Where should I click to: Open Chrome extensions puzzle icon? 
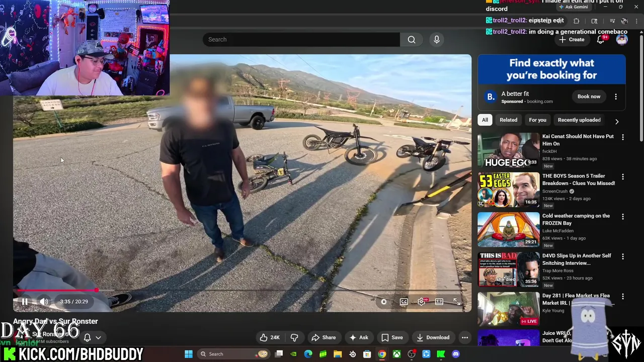pyautogui.click(x=577, y=21)
